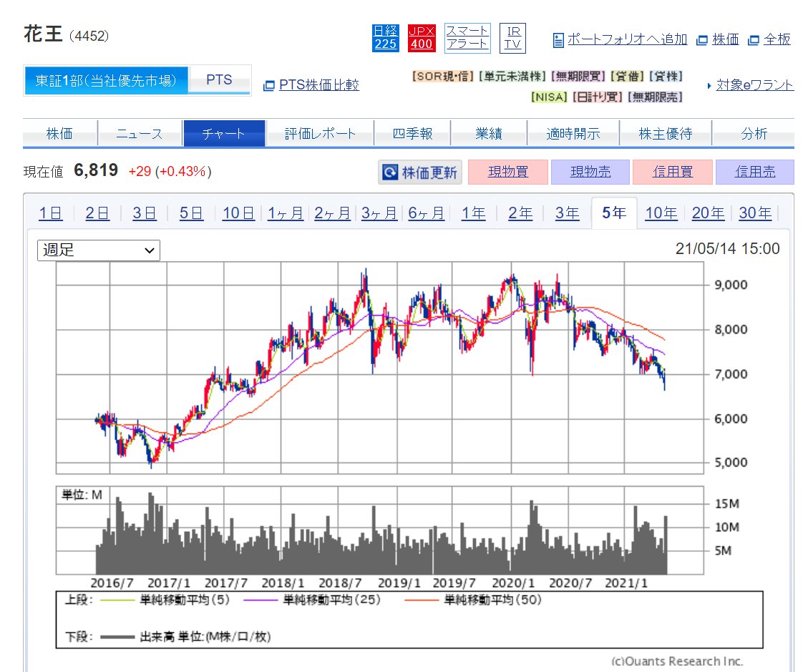Click the portfolio add document icon
Screen dimensions: 803x672
tap(558, 40)
